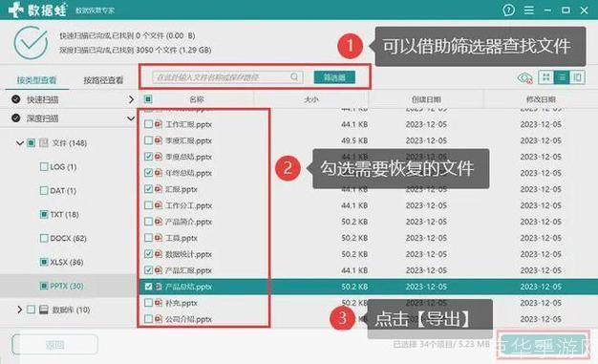Uncheck the highlighted 产品总结.pptx checkbox

tap(148, 287)
